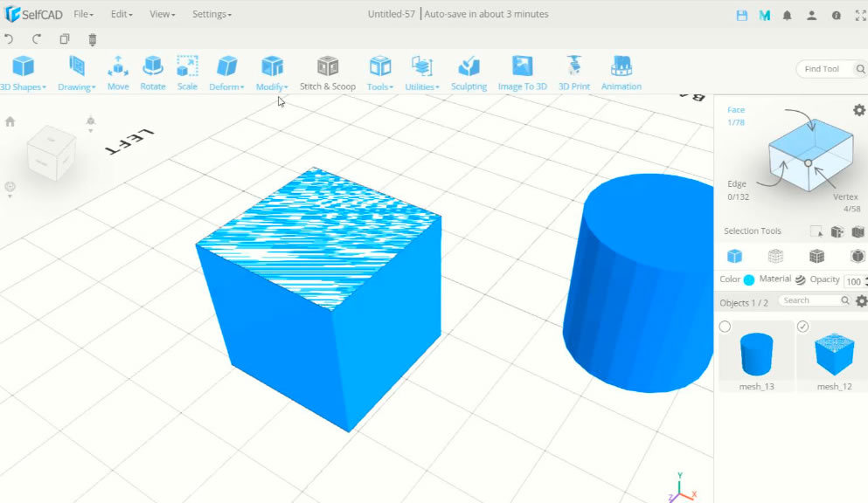This screenshot has width=868, height=503.
Task: Select the Scale tool
Action: click(x=187, y=73)
